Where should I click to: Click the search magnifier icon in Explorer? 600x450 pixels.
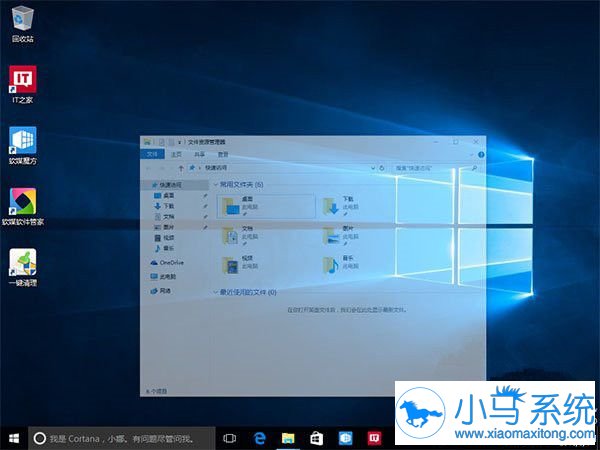pos(474,168)
